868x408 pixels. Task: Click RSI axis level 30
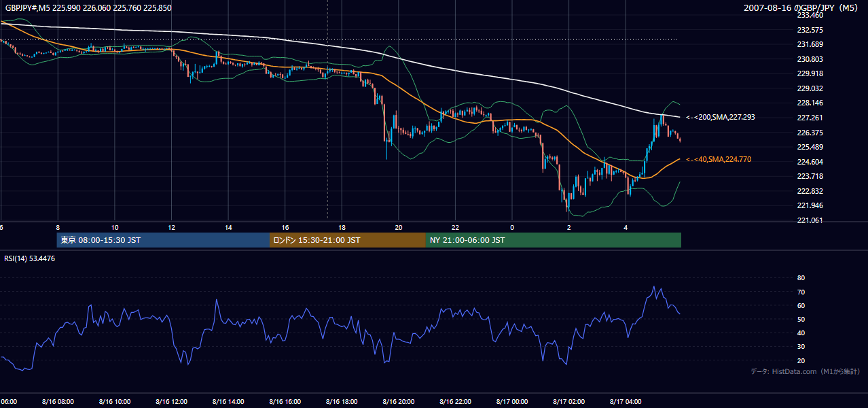801,347
